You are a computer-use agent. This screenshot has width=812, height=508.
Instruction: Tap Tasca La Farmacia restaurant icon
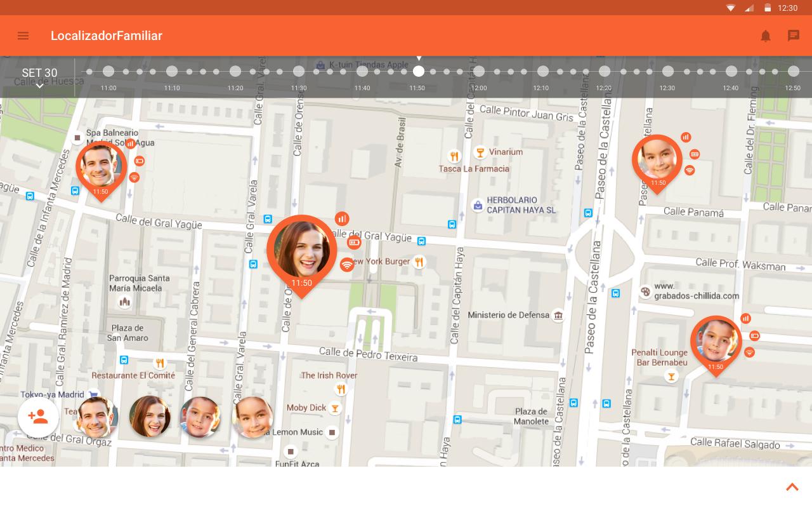454,156
